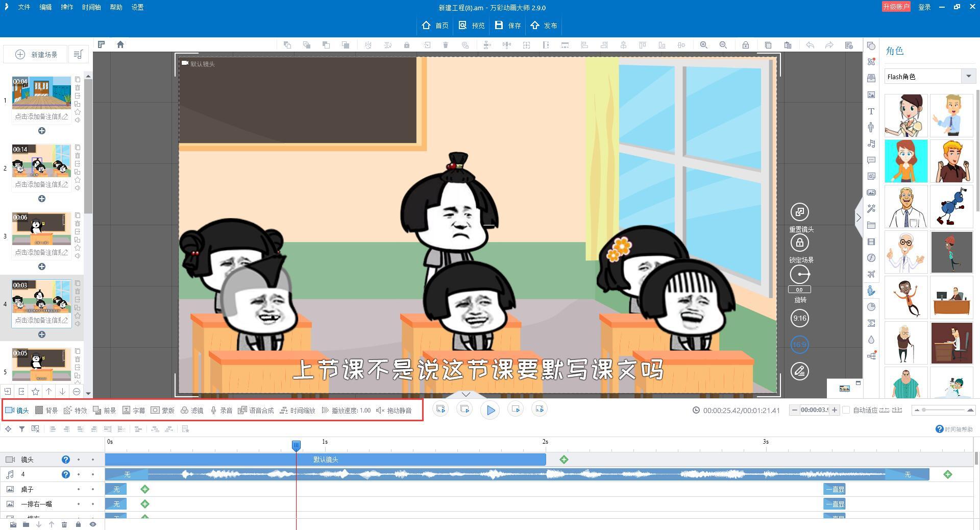
Task: Click plus stepper beside duration field
Action: point(834,410)
